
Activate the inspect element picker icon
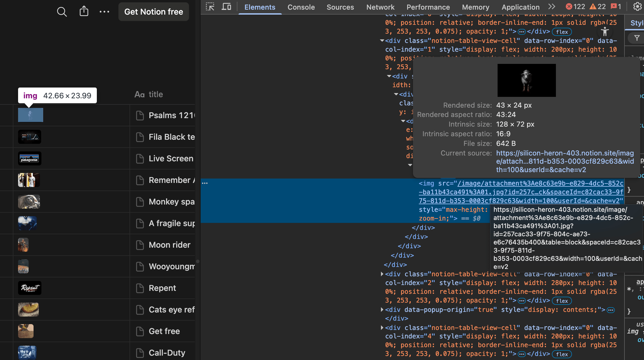click(x=210, y=7)
